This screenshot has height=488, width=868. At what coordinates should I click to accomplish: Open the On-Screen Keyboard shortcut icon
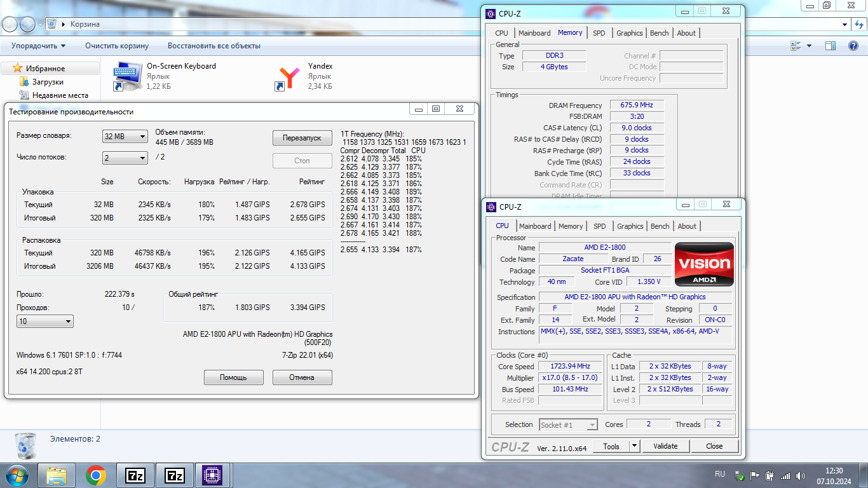[x=128, y=77]
